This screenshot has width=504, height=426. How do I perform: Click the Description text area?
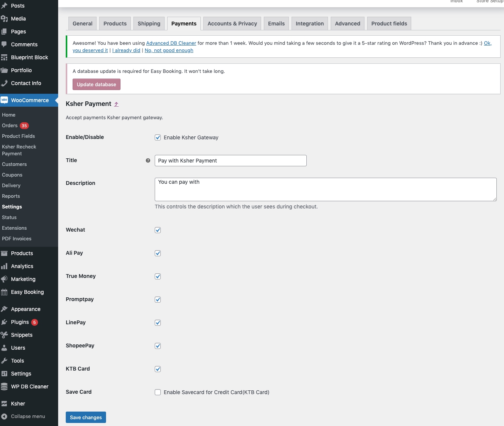pyautogui.click(x=326, y=189)
